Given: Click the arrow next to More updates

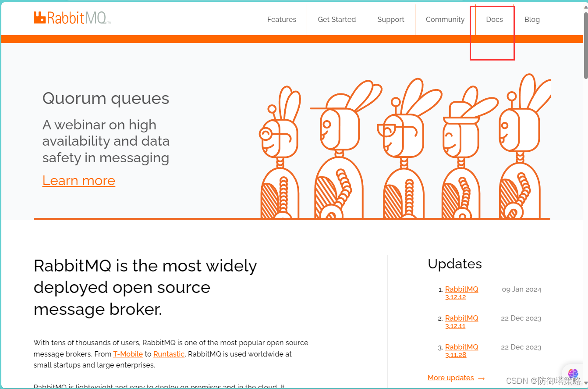Looking at the screenshot, I should point(481,378).
